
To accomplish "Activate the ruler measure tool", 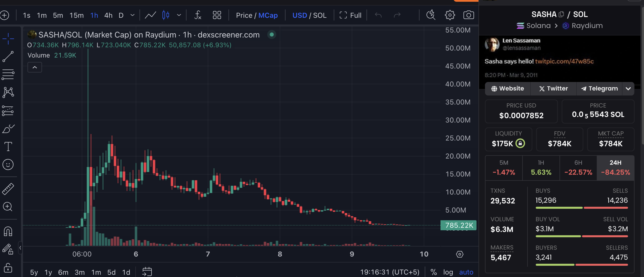I will pos(8,189).
